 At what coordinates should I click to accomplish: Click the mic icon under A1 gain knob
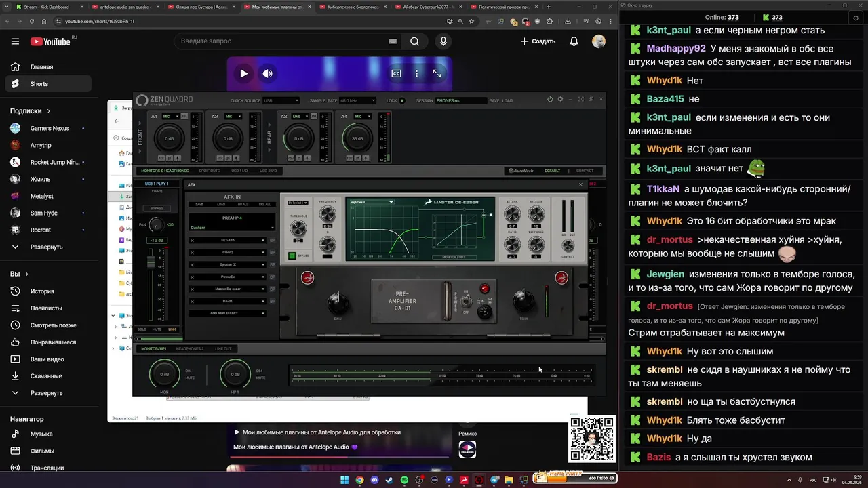(x=178, y=158)
